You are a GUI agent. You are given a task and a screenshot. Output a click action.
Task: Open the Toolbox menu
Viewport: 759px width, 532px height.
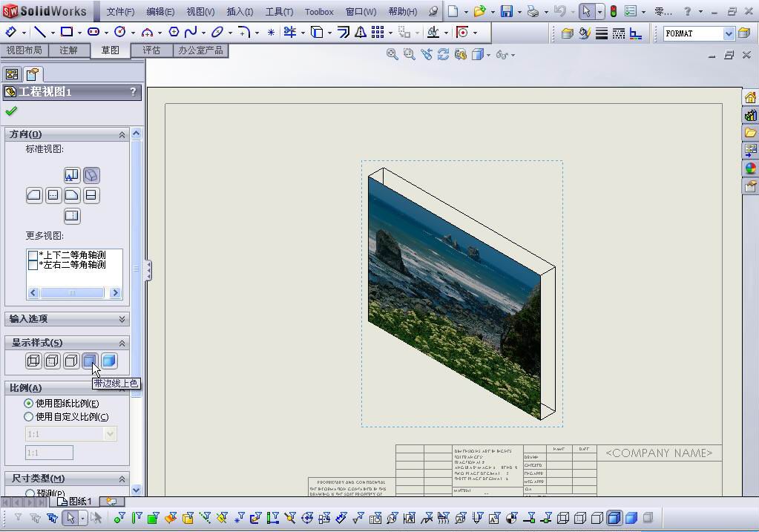(319, 12)
